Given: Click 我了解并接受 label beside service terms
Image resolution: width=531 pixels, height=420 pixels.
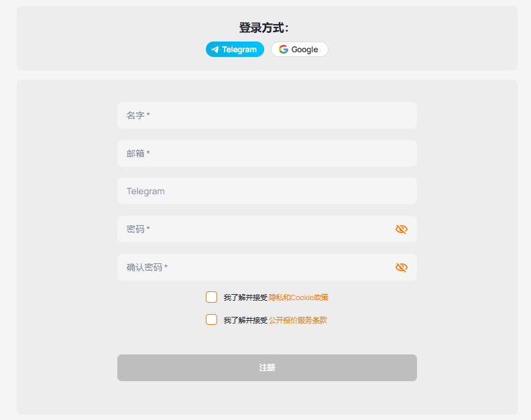Looking at the screenshot, I should tap(245, 320).
